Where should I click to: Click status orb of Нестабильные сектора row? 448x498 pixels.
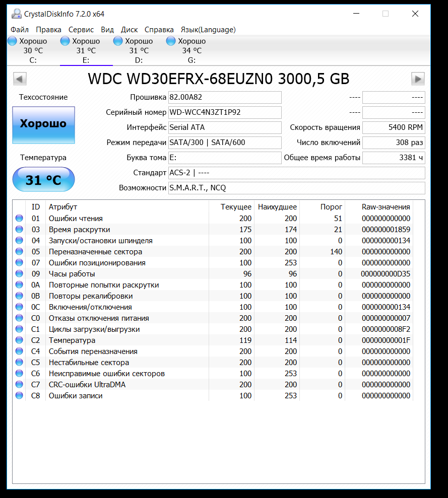click(19, 362)
